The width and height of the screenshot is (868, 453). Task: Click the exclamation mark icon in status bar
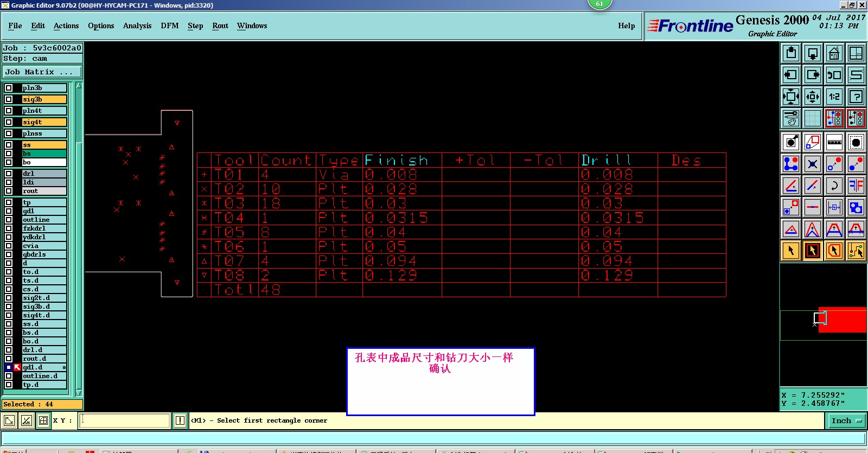(x=180, y=420)
